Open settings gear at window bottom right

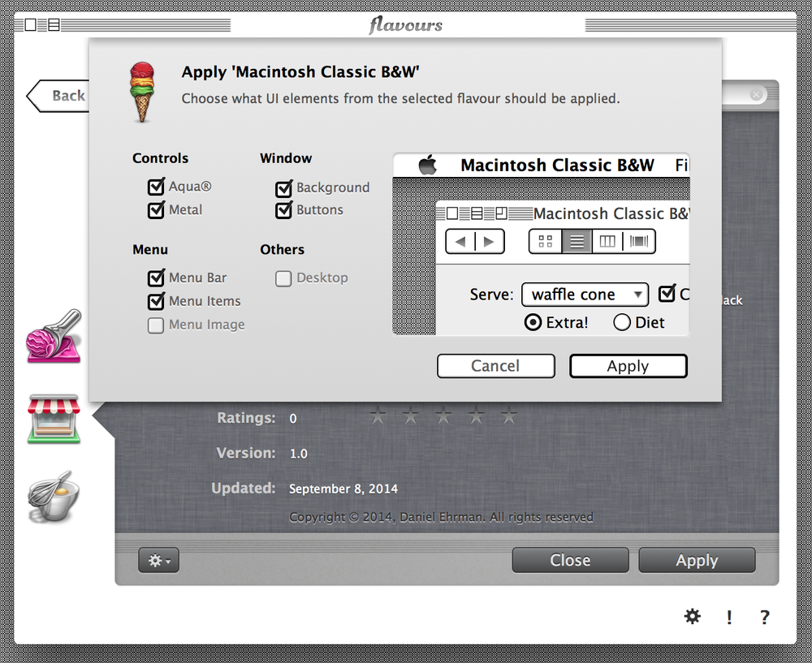point(693,616)
